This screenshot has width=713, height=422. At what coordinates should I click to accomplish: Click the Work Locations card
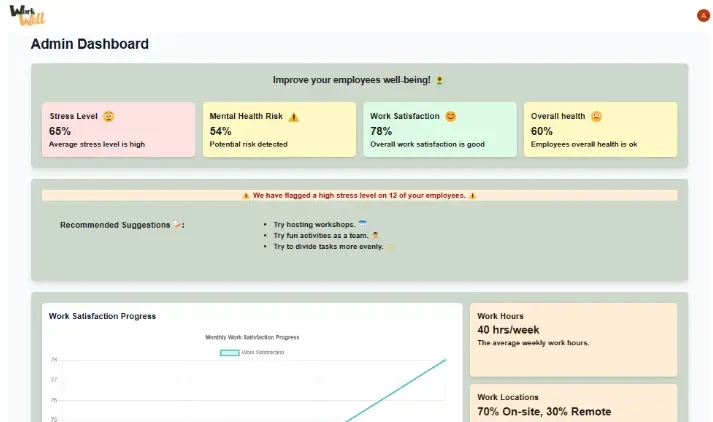point(573,403)
